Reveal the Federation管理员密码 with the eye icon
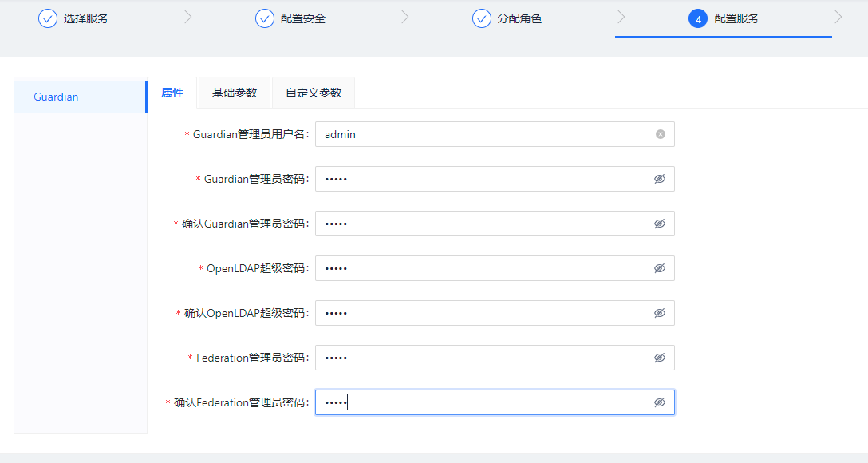This screenshot has height=463, width=868. 660,358
